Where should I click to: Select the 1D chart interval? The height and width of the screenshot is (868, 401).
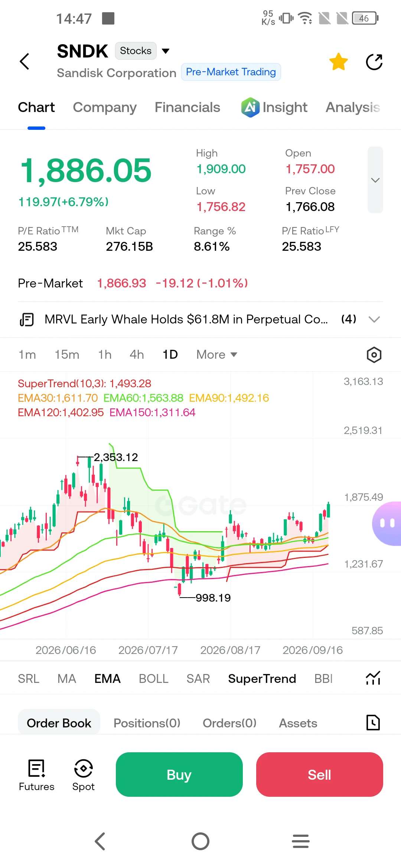[170, 355]
